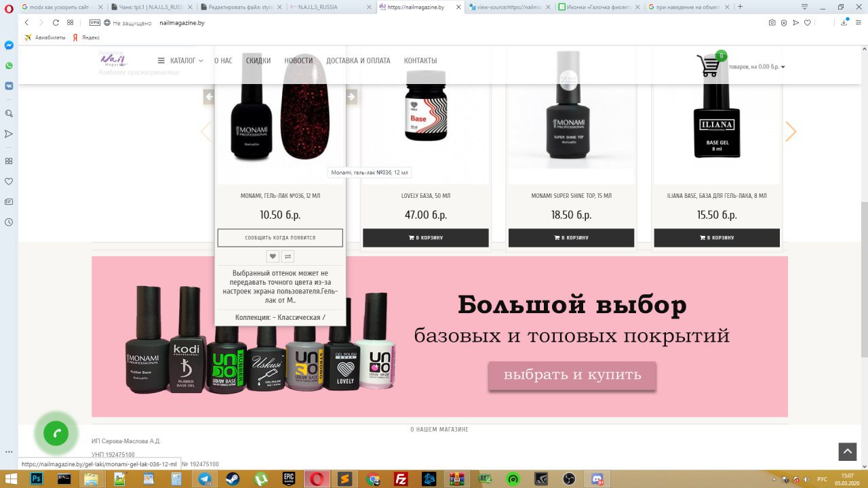Viewport: 868px width, 488px height.
Task: Open speed dial grid icon in sidebar
Action: [9, 161]
